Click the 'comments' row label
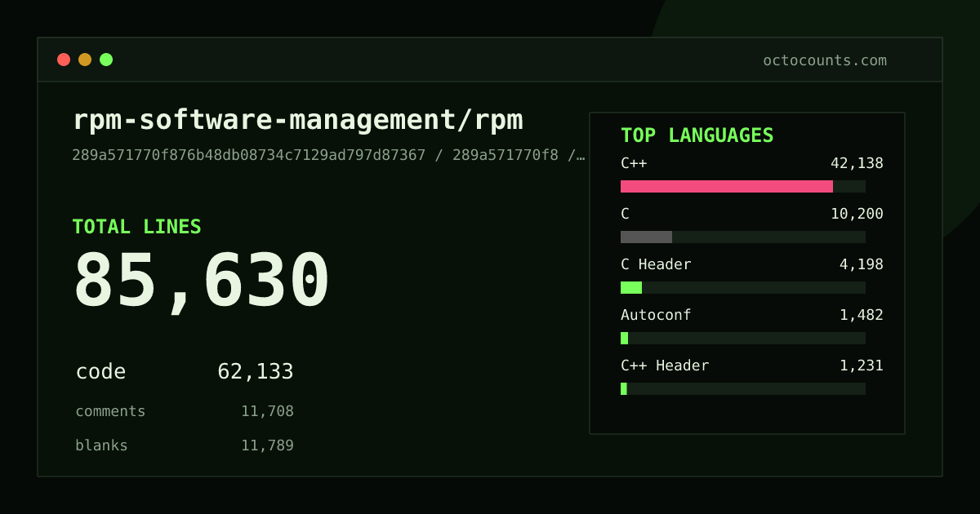Screen dimensions: 980x514 pos(110,411)
